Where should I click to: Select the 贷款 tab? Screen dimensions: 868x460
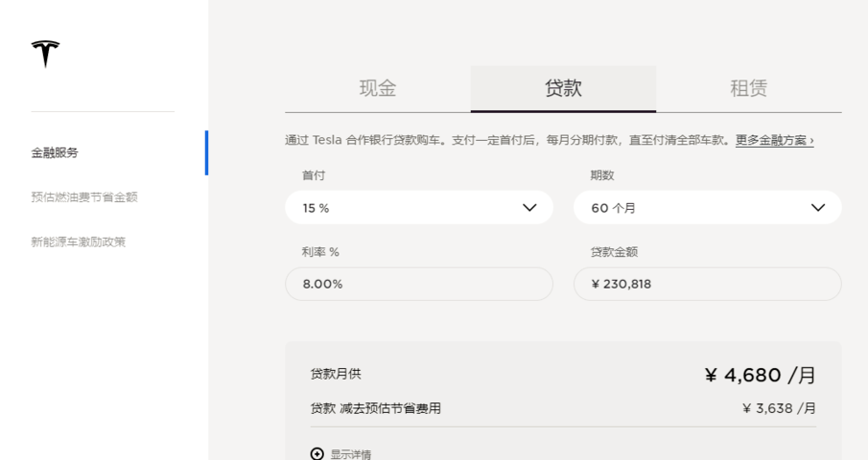[563, 88]
